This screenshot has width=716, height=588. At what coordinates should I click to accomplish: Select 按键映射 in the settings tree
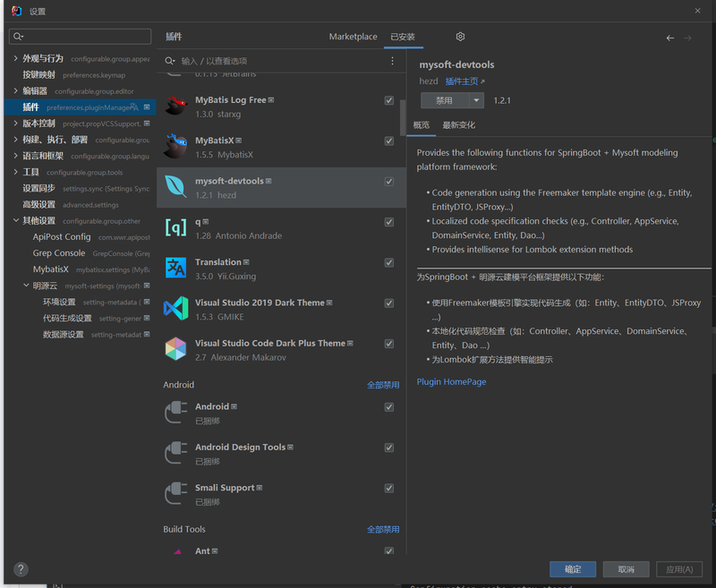click(38, 74)
